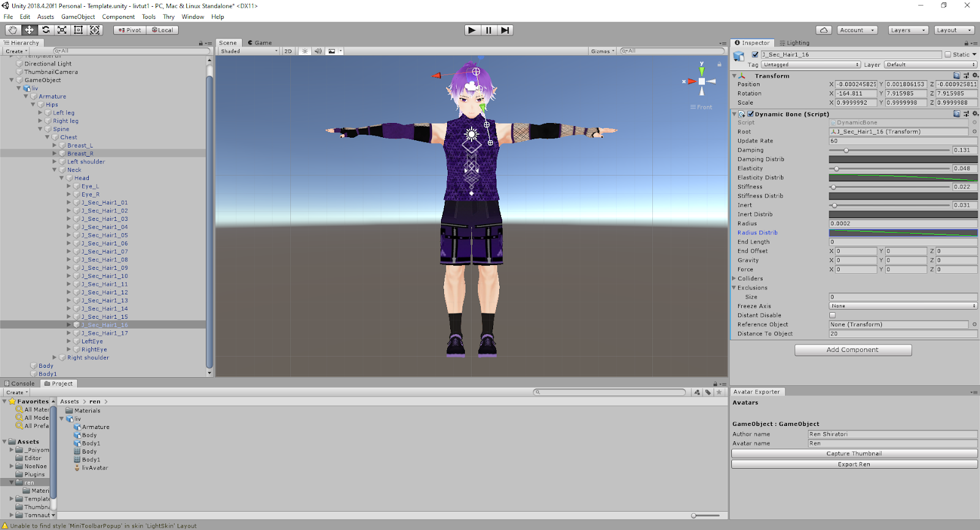980x530 pixels.
Task: Click the Step frame button
Action: coord(505,30)
